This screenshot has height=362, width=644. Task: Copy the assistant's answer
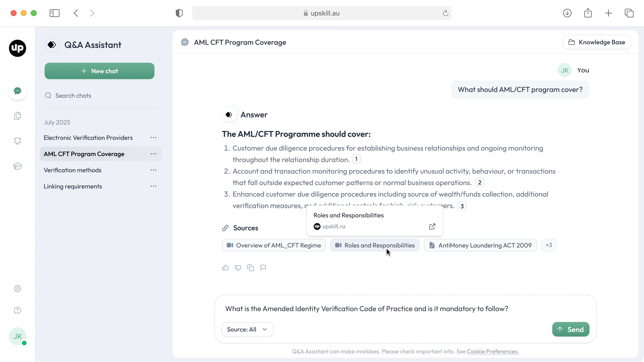(x=250, y=268)
